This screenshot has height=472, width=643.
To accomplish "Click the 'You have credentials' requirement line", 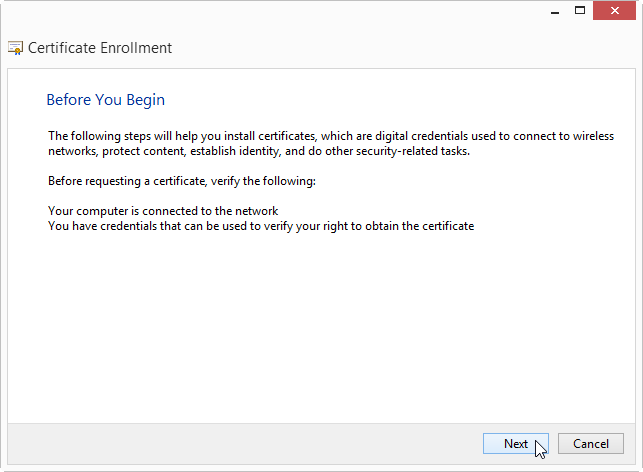I will tap(261, 226).
